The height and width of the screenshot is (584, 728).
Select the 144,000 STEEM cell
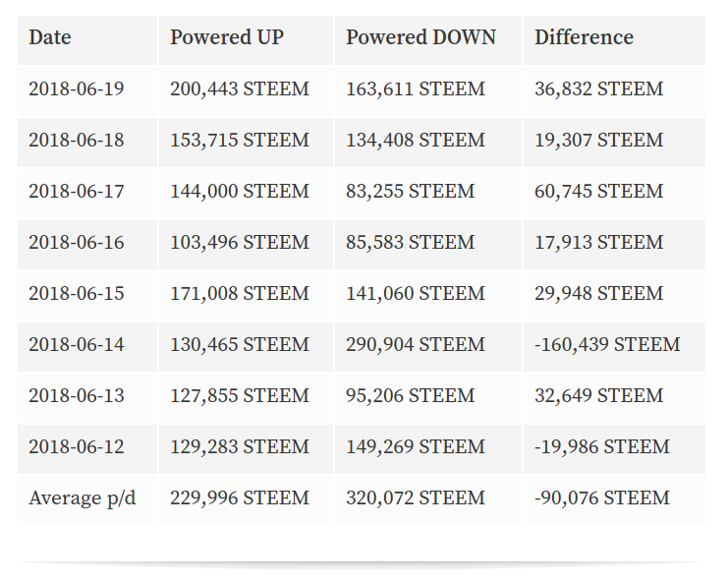pyautogui.click(x=246, y=194)
